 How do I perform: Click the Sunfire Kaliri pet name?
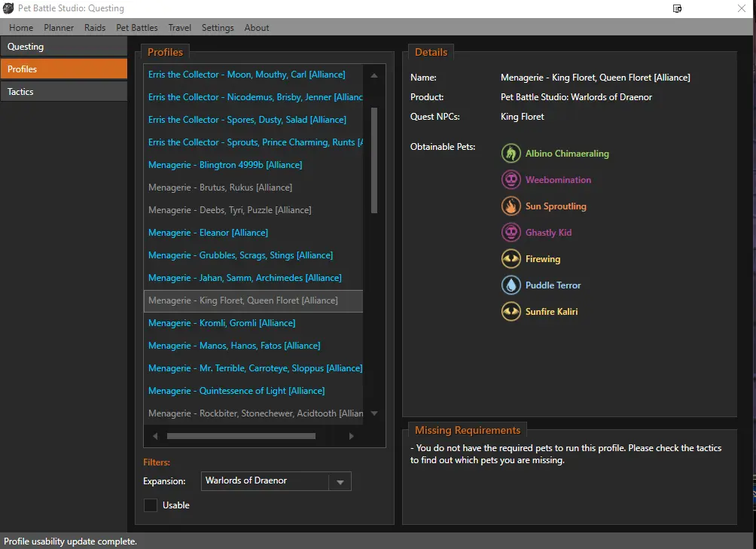(552, 311)
